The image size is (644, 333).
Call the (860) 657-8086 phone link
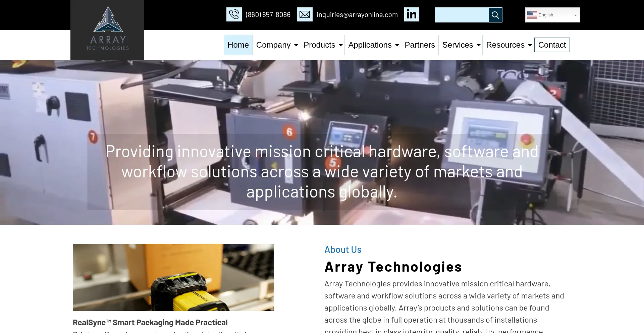[268, 15]
